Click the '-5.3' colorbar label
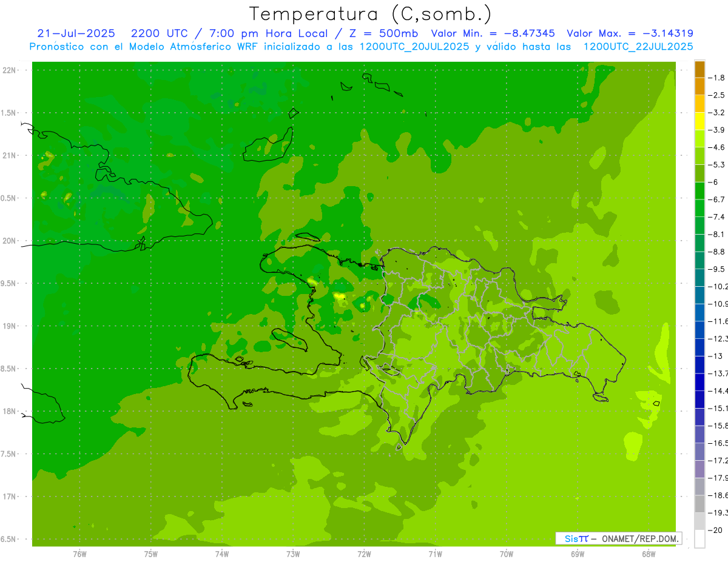 717,164
